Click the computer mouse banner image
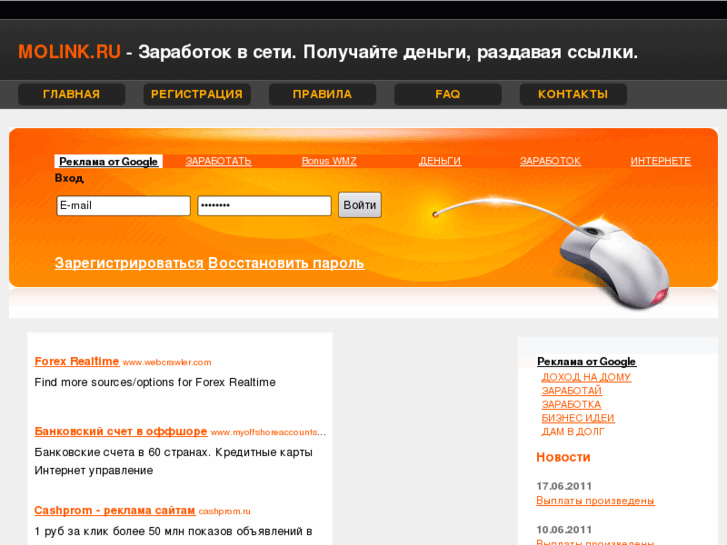The height and width of the screenshot is (545, 727). [x=614, y=262]
